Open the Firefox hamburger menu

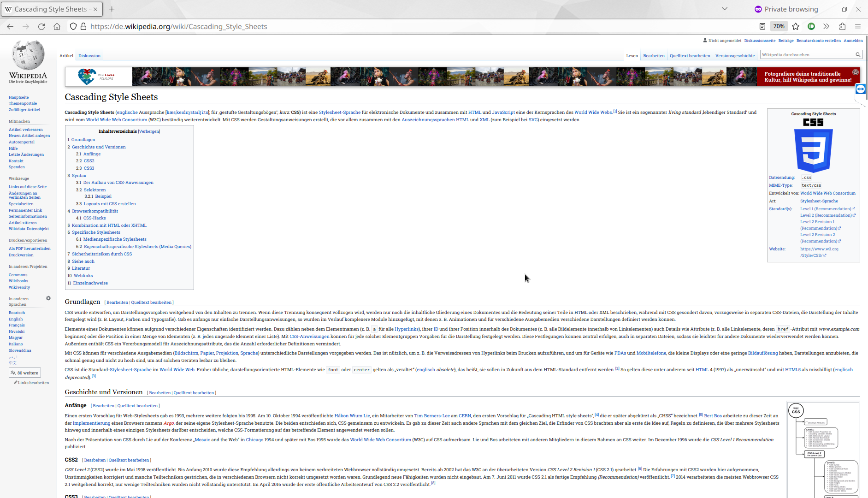[x=858, y=26]
